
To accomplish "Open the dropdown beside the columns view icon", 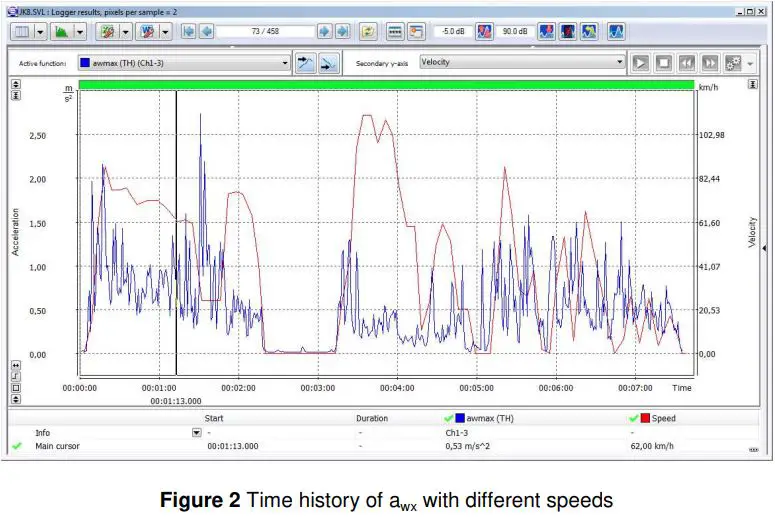I will point(40,32).
